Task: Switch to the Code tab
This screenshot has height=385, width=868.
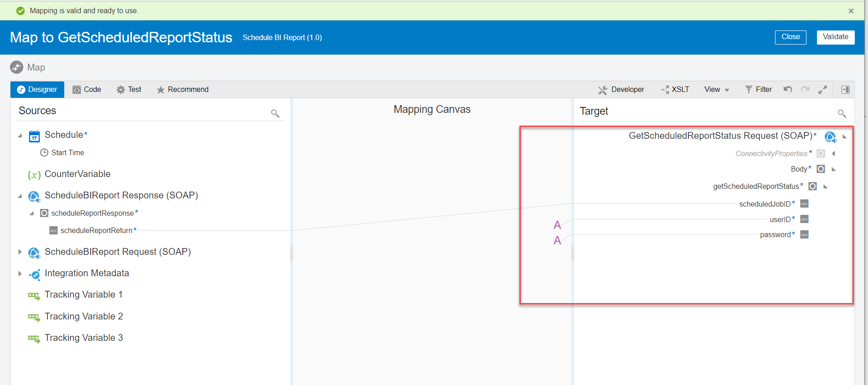Action: click(x=87, y=90)
